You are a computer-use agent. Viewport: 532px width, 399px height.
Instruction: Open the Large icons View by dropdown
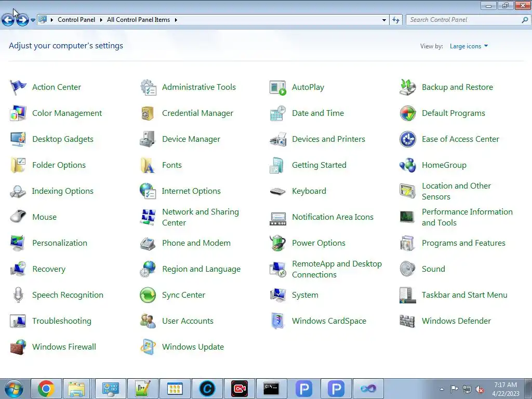coord(469,46)
